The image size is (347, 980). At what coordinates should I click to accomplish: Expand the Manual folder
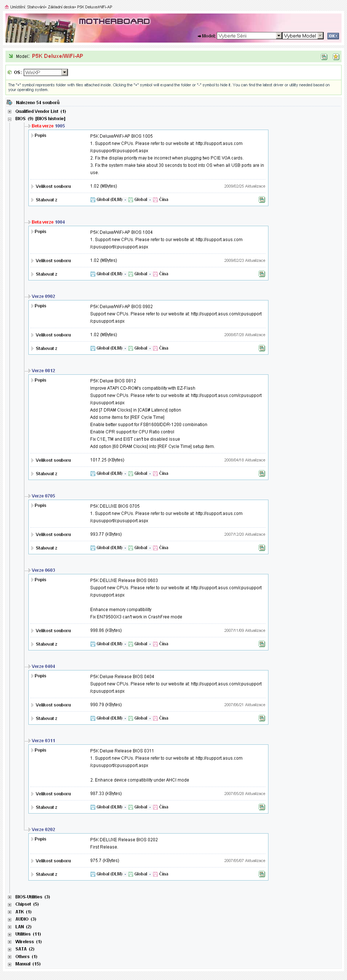9,964
